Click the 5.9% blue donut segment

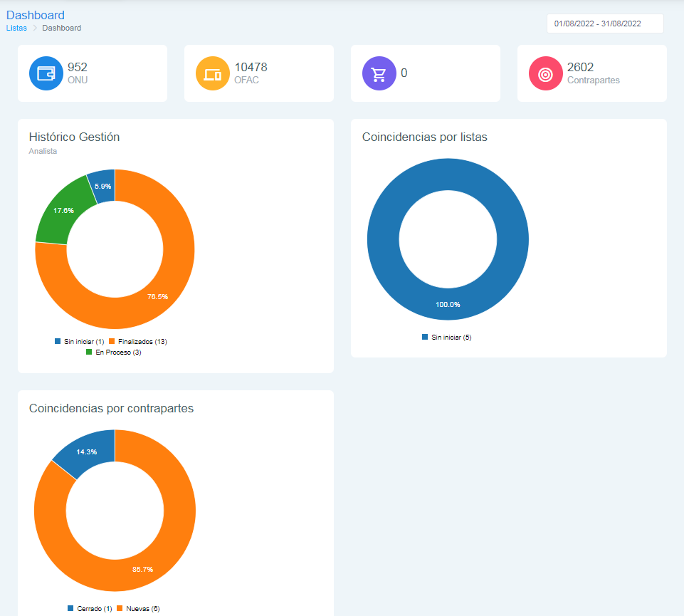click(x=102, y=186)
